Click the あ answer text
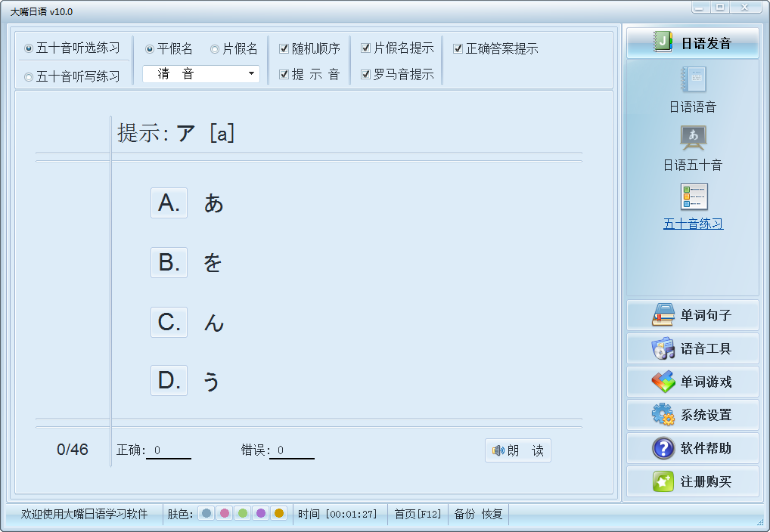The width and height of the screenshot is (770, 532). (213, 203)
